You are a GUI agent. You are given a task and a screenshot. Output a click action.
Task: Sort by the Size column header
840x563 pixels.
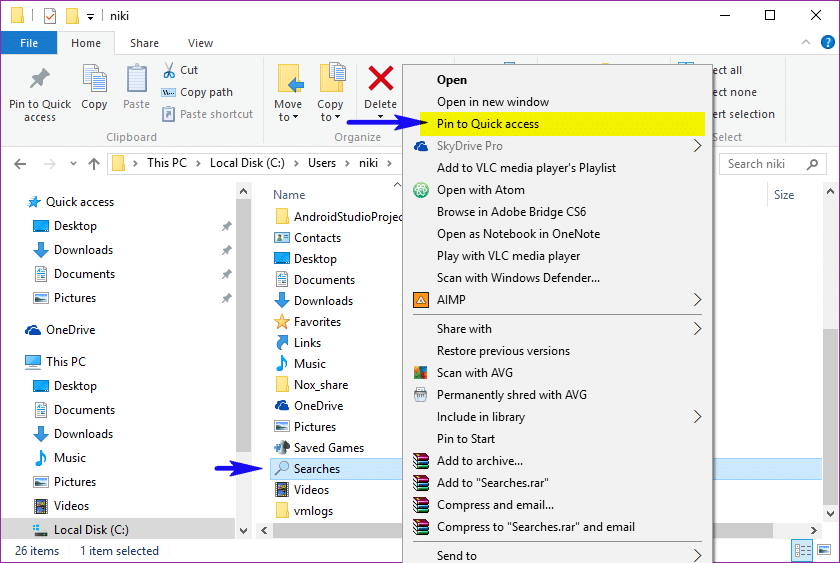(784, 195)
